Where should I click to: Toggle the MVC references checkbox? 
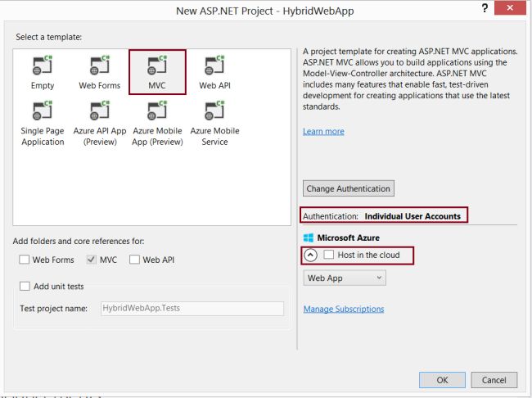92,260
